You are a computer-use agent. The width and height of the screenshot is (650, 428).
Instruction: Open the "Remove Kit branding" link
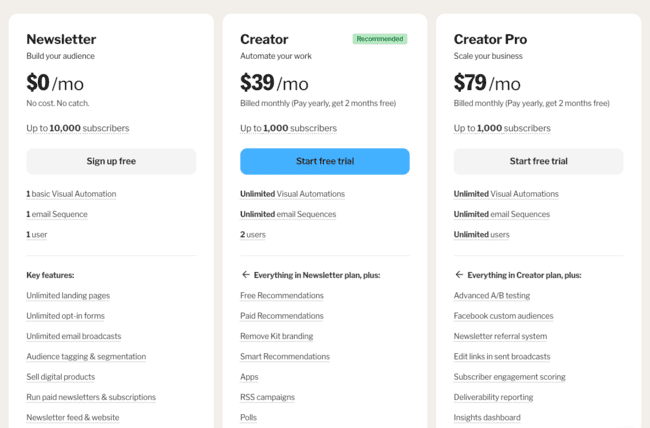277,336
